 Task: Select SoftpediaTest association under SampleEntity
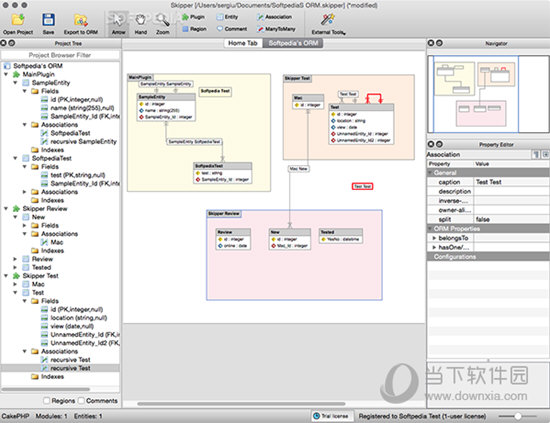click(70, 133)
